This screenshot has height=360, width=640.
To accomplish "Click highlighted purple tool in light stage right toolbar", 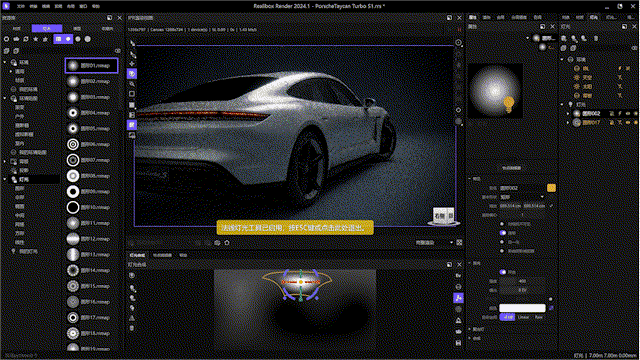I will (x=458, y=298).
